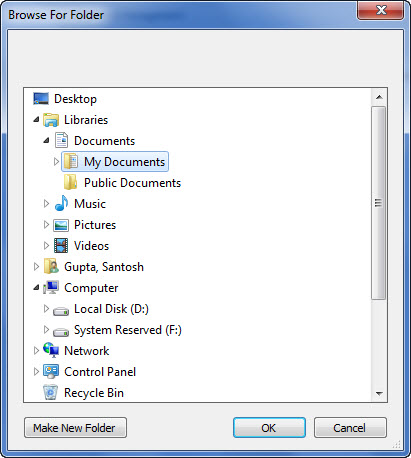Expand the My Documents folder arrow
This screenshot has width=411, height=458.
coord(56,162)
